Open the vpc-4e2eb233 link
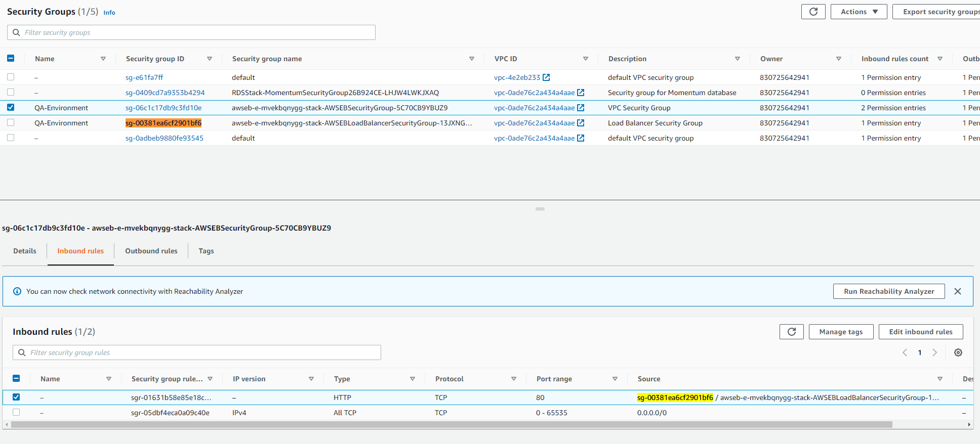 point(517,77)
